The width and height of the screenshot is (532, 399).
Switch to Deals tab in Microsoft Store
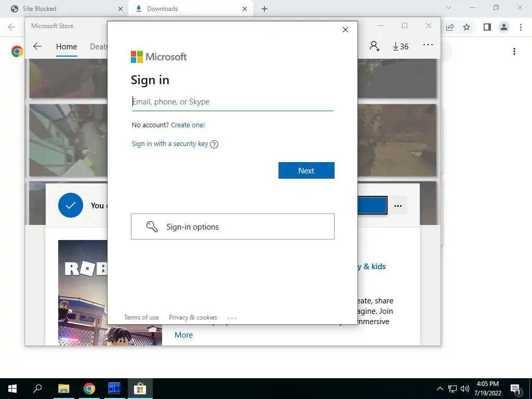click(x=98, y=46)
